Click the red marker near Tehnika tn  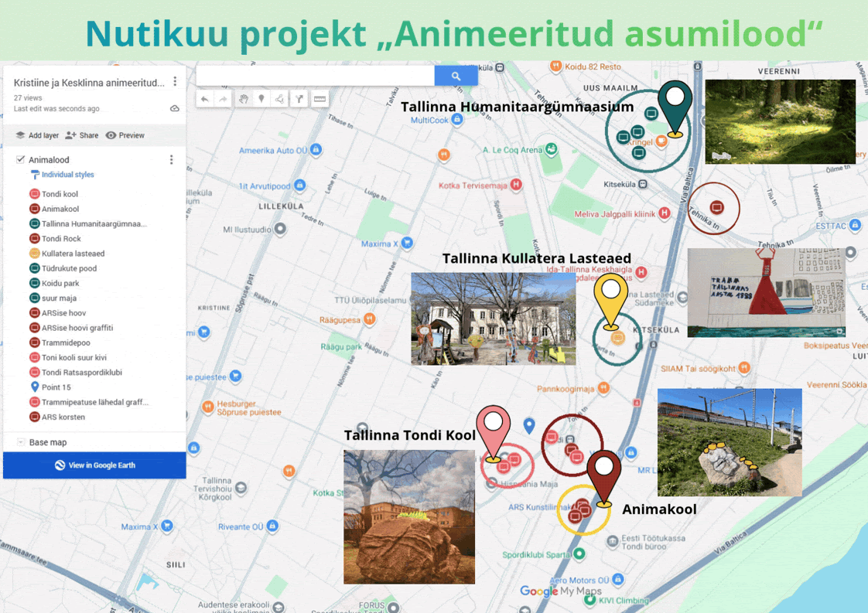[x=717, y=207]
